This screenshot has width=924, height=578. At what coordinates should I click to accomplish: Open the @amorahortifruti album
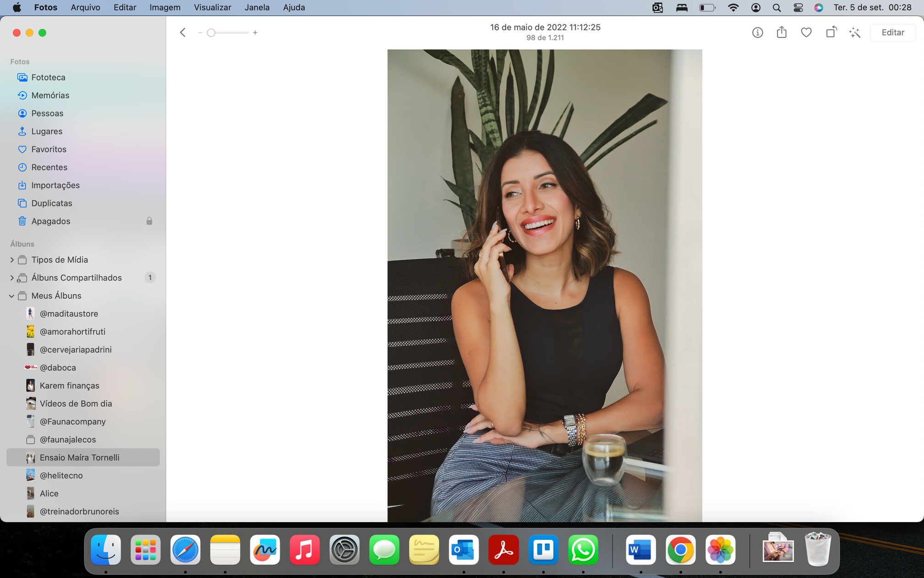83,331
